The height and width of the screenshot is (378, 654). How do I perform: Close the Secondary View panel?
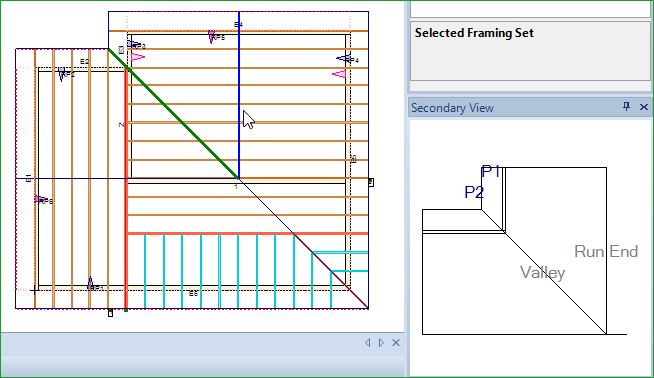point(644,107)
